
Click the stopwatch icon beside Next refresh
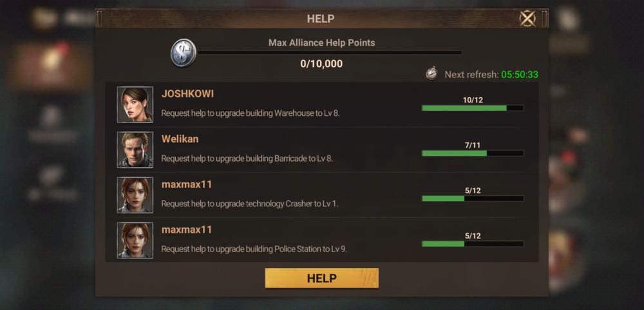coord(431,74)
